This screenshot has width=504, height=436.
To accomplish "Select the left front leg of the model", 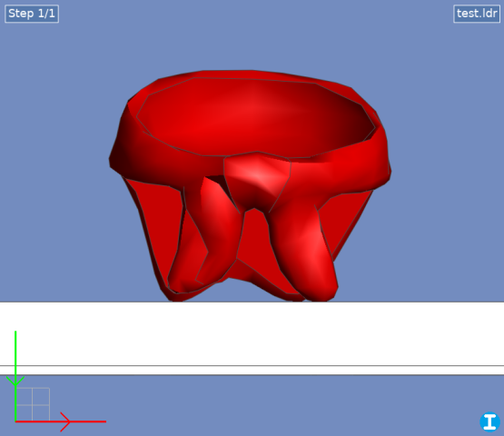I will pyautogui.click(x=206, y=238).
